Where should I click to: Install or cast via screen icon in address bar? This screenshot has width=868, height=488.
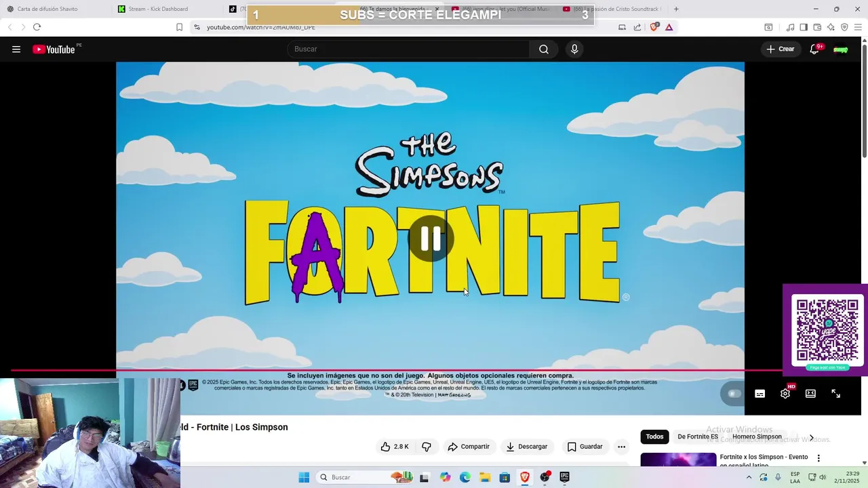[x=622, y=27]
